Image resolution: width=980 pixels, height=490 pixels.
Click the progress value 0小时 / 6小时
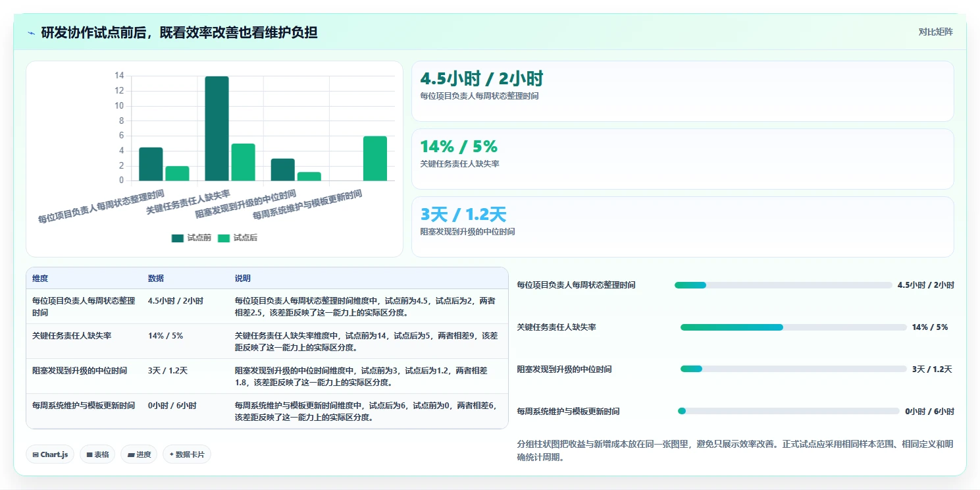tap(929, 411)
